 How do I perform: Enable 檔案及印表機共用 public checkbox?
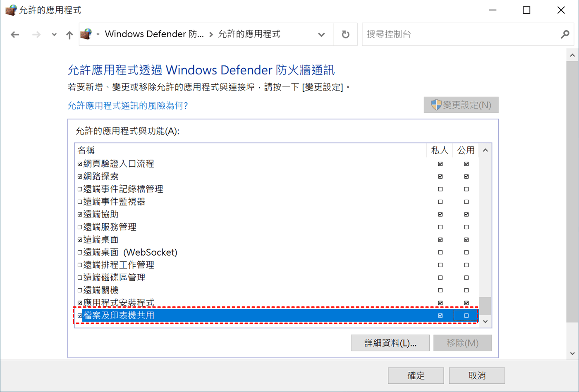[467, 316]
